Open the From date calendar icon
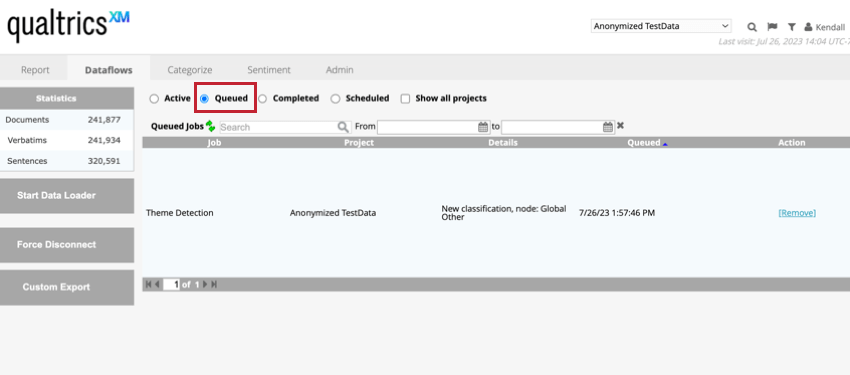 click(483, 127)
